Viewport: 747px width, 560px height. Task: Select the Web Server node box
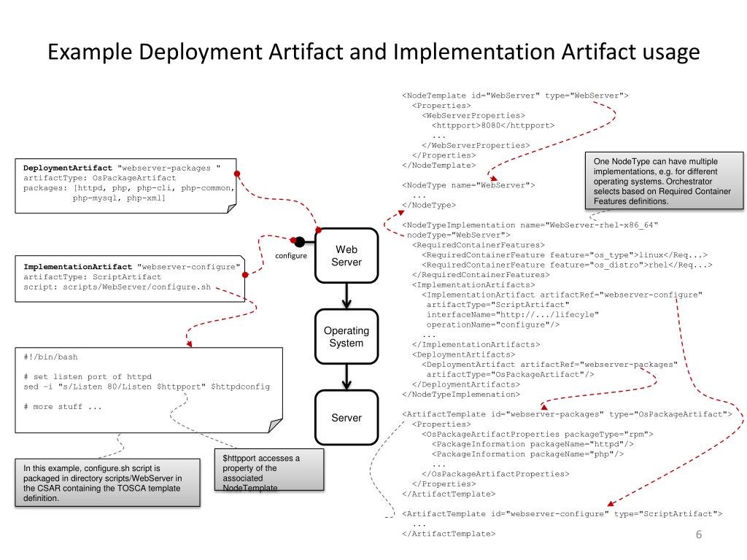pyautogui.click(x=347, y=256)
